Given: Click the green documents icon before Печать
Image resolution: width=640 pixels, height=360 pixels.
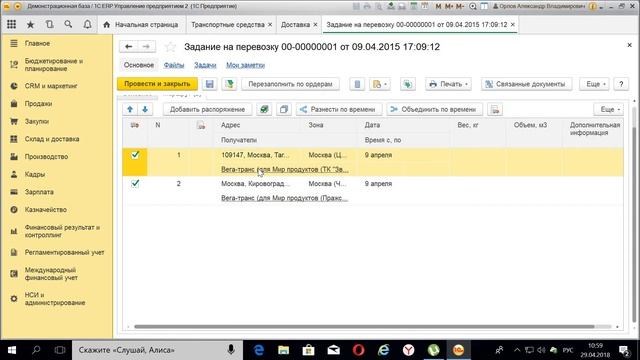Looking at the screenshot, I should [407, 84].
